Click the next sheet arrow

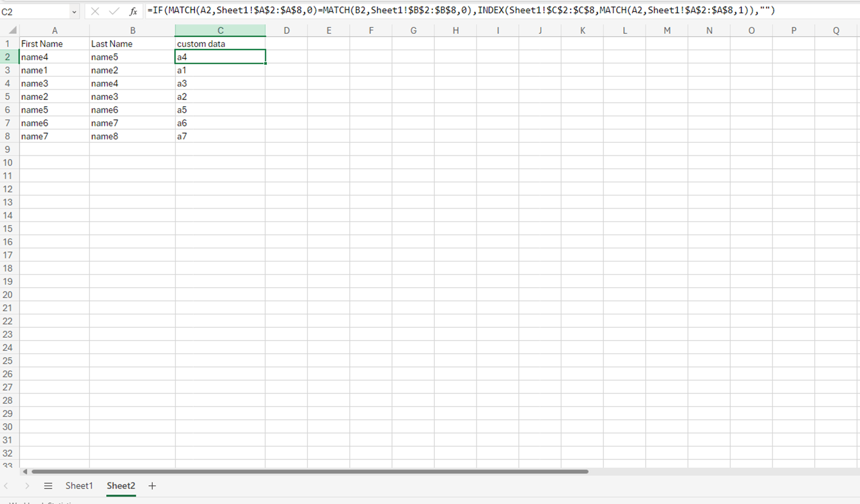pos(27,485)
